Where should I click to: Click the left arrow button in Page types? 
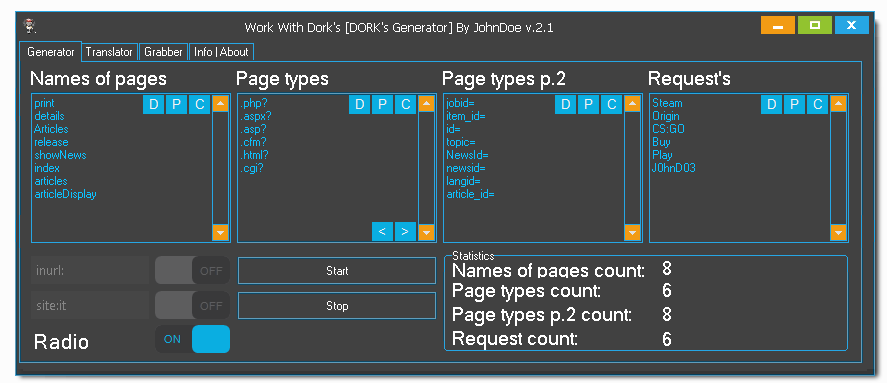pyautogui.click(x=382, y=231)
